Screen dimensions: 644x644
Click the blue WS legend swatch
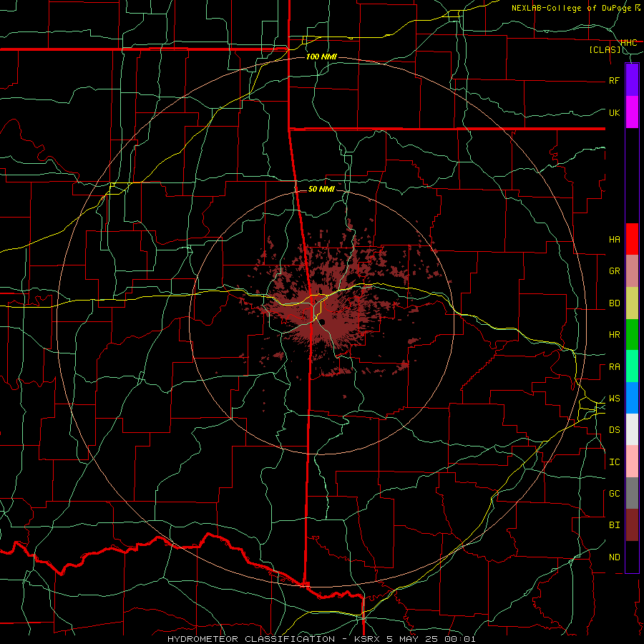point(632,398)
